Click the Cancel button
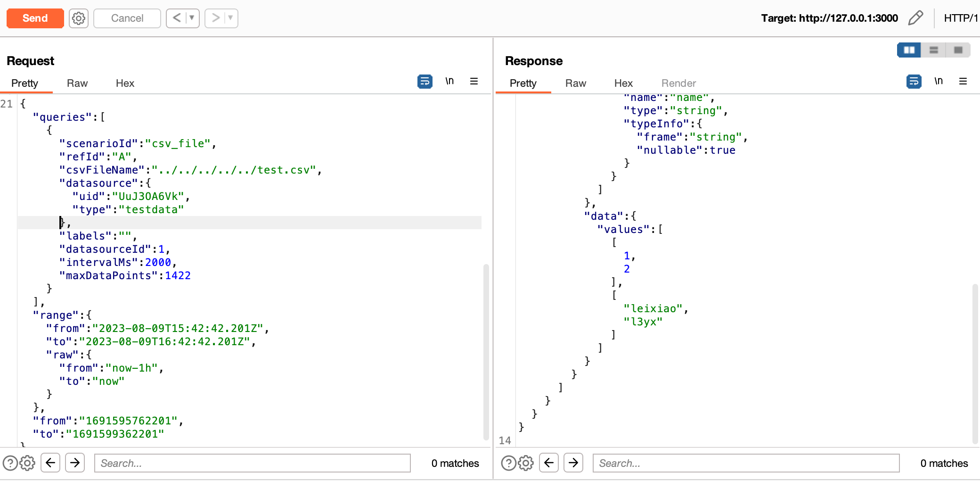 pyautogui.click(x=127, y=18)
